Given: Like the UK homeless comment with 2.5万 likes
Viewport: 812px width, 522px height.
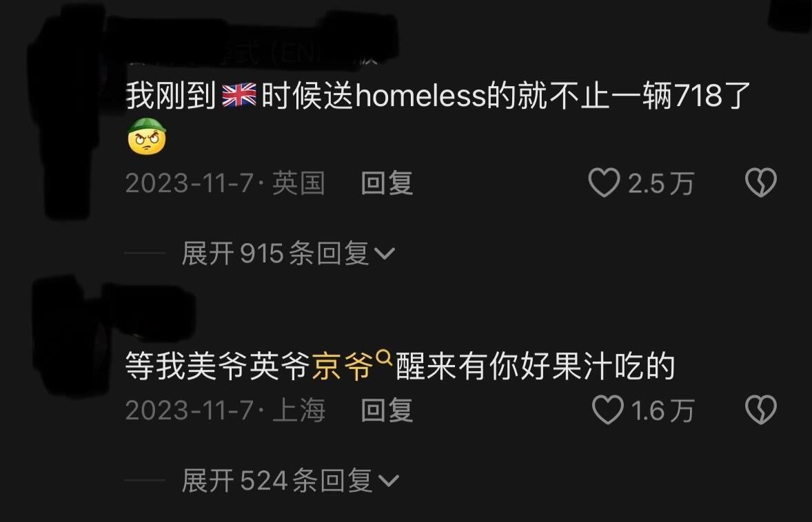Looking at the screenshot, I should click(604, 182).
